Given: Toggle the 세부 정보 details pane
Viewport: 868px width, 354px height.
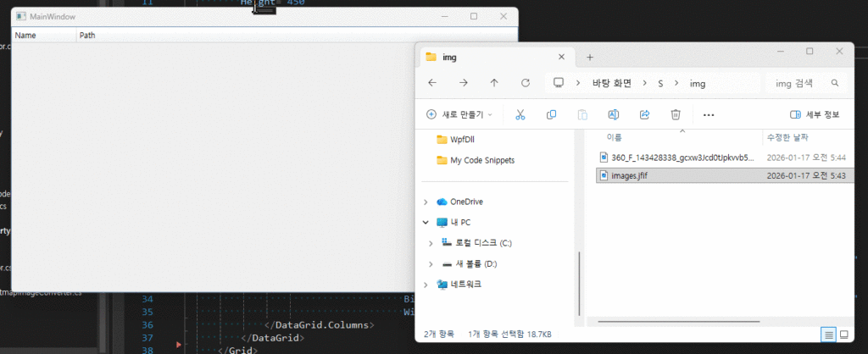Looking at the screenshot, I should coord(815,114).
